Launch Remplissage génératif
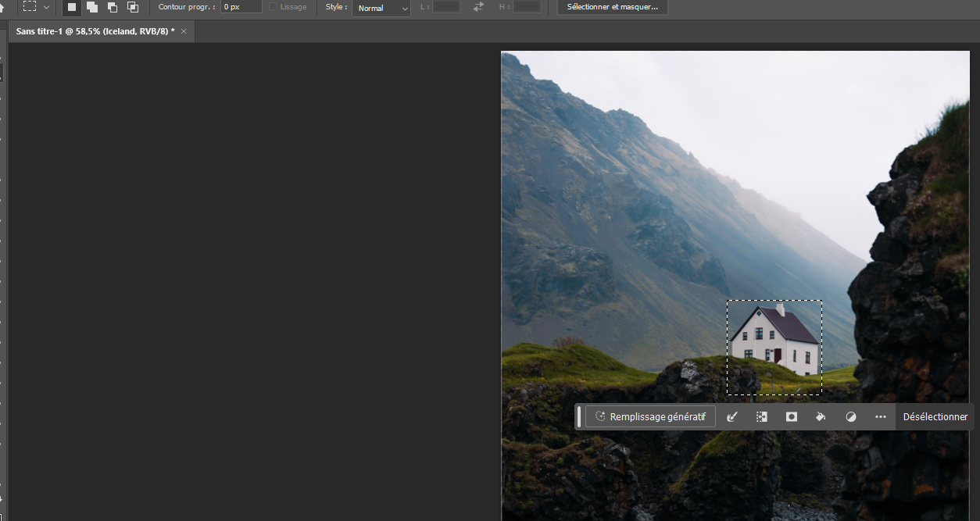The height and width of the screenshot is (521, 980). pyautogui.click(x=649, y=416)
